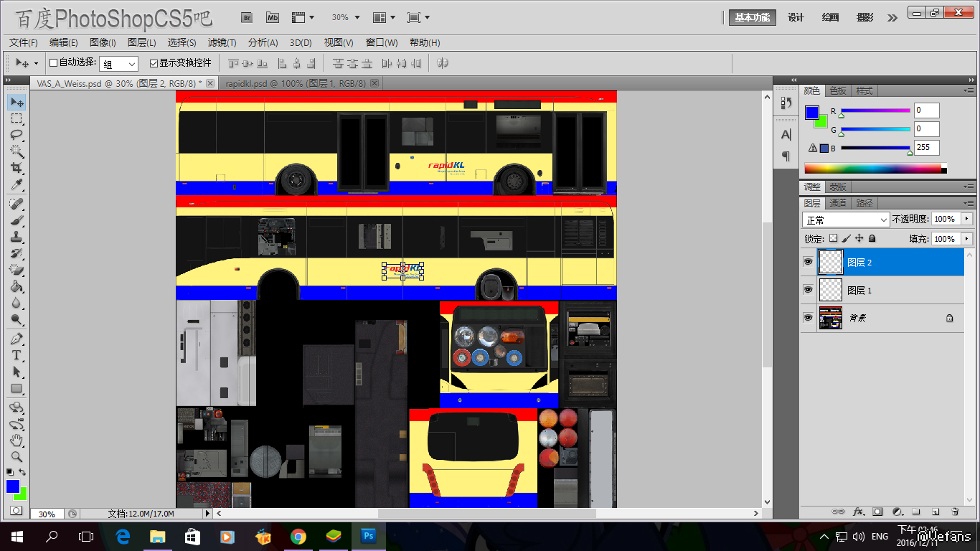Expand the 不透明度 opacity slider arrow

(967, 219)
